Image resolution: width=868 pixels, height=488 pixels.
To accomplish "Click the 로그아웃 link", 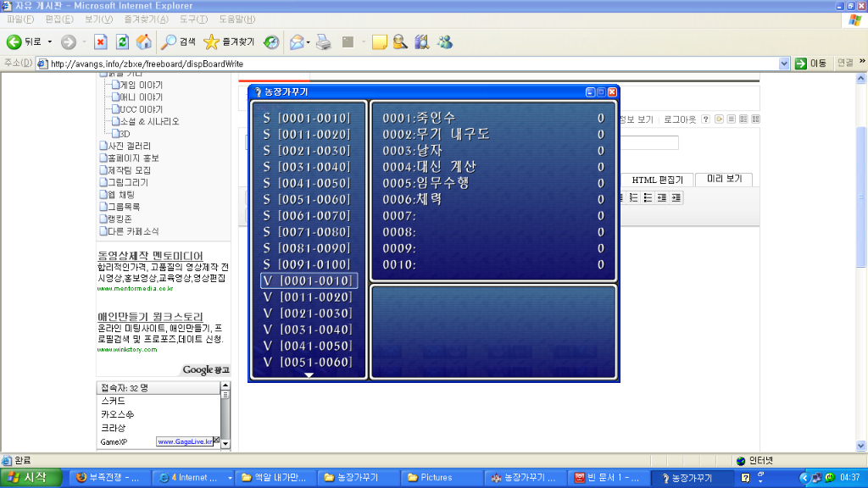I will pyautogui.click(x=680, y=119).
